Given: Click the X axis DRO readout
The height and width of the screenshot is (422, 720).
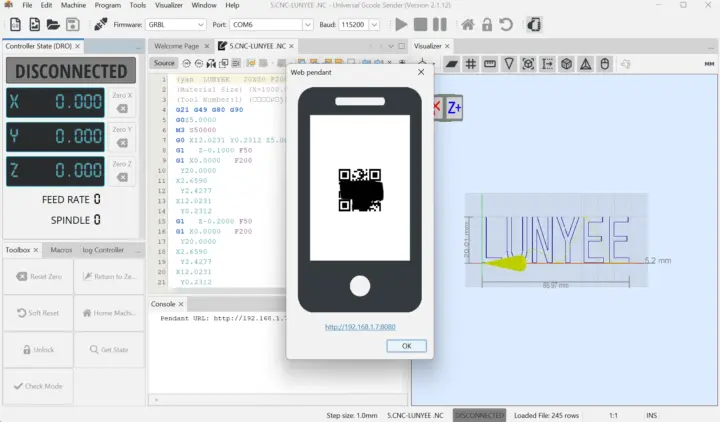Looking at the screenshot, I should [55, 102].
